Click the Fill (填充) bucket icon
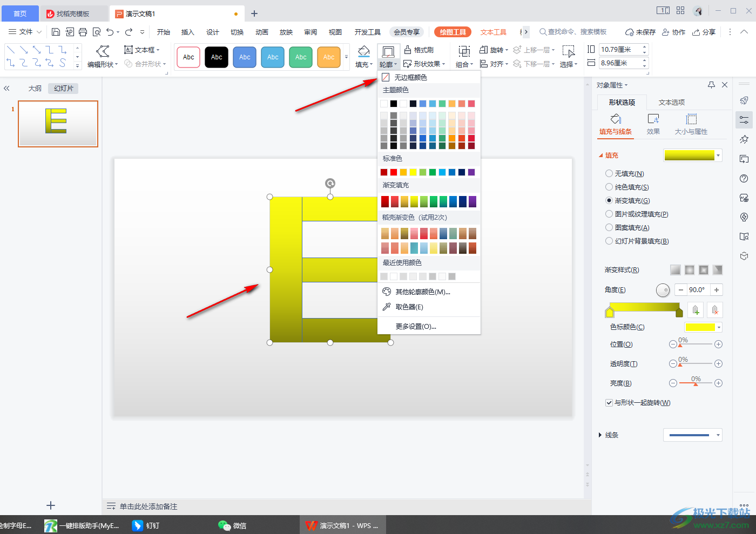This screenshot has width=756, height=534. click(363, 52)
